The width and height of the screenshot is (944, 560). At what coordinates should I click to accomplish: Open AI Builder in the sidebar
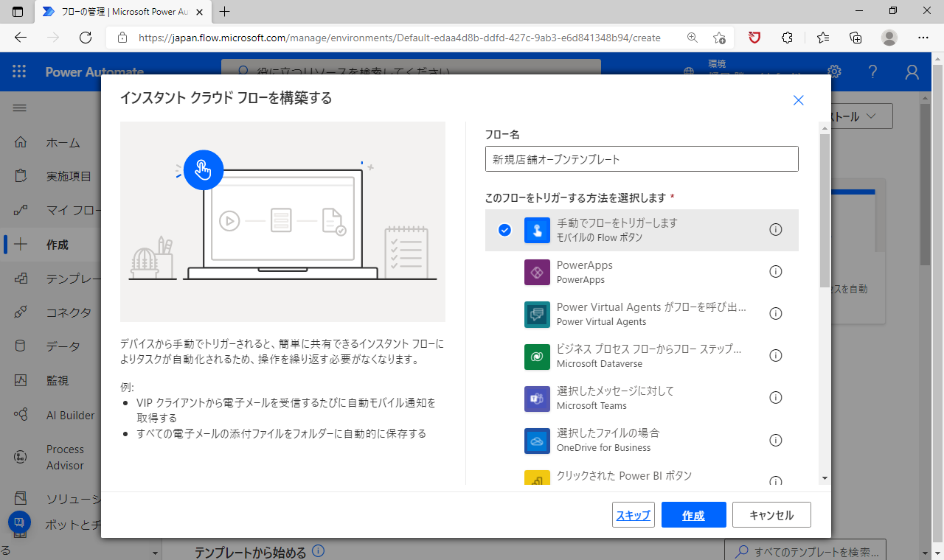pos(70,415)
